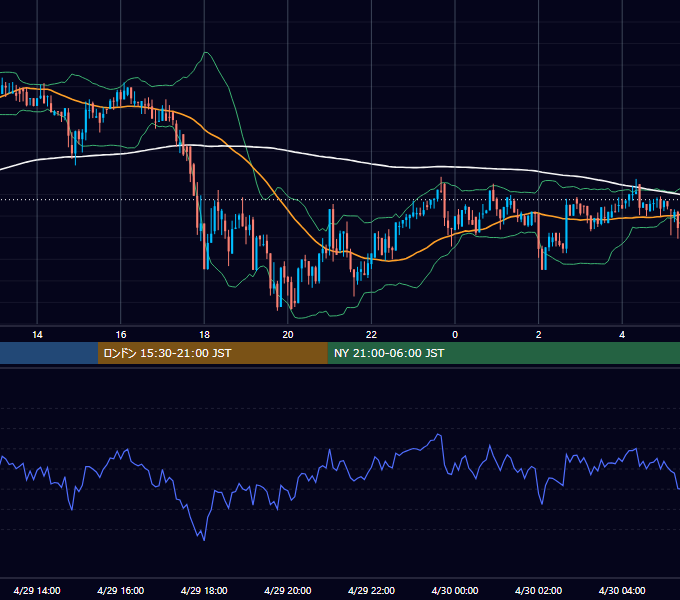Click the upper Bollinger band peak near 18:00
Viewport: 680px width, 600px height.
pos(206,52)
